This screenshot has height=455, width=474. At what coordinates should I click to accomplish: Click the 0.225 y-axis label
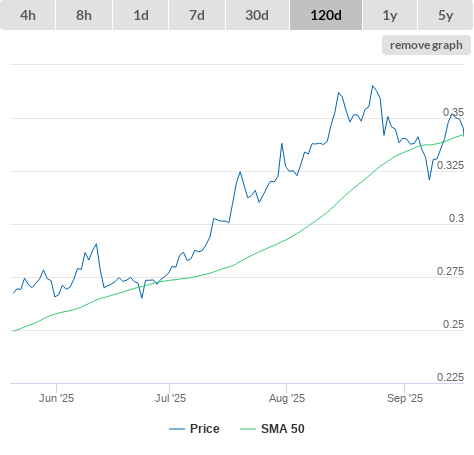coord(450,377)
